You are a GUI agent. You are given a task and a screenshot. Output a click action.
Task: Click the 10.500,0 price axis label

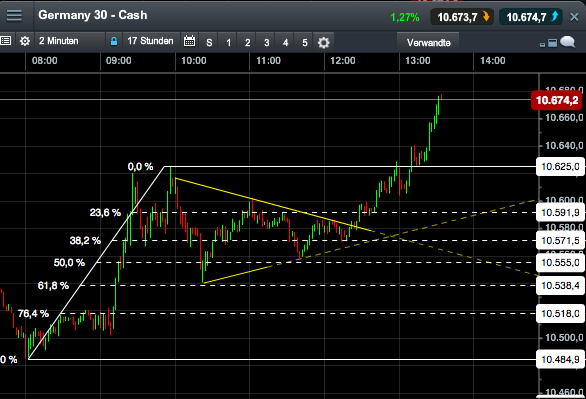point(564,338)
